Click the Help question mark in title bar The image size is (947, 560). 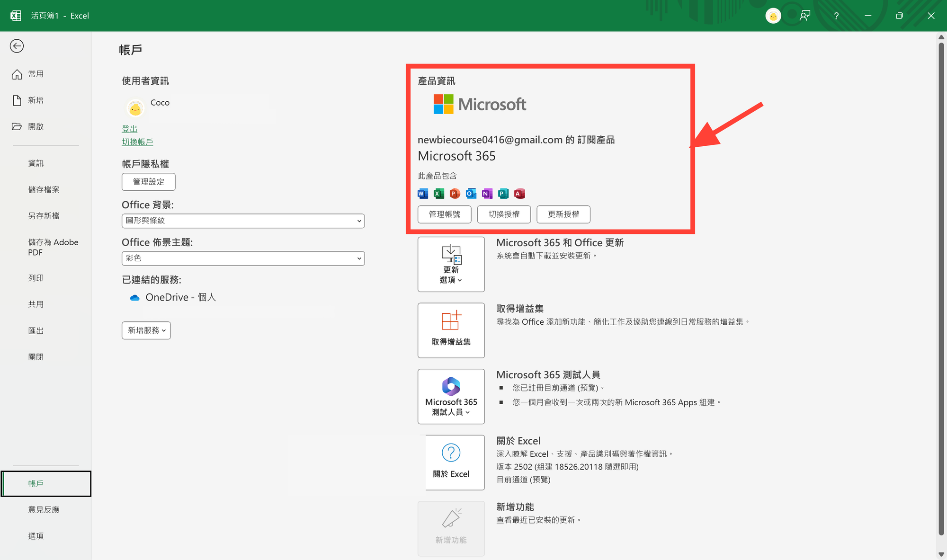coord(836,16)
